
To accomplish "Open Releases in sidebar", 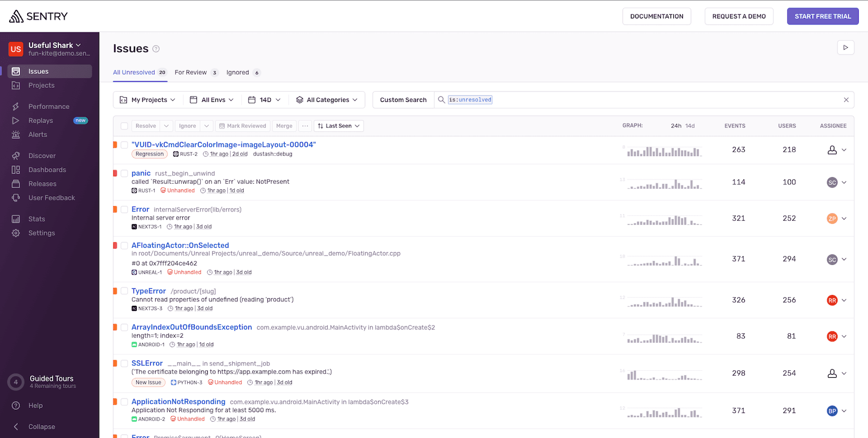I will 42,184.
